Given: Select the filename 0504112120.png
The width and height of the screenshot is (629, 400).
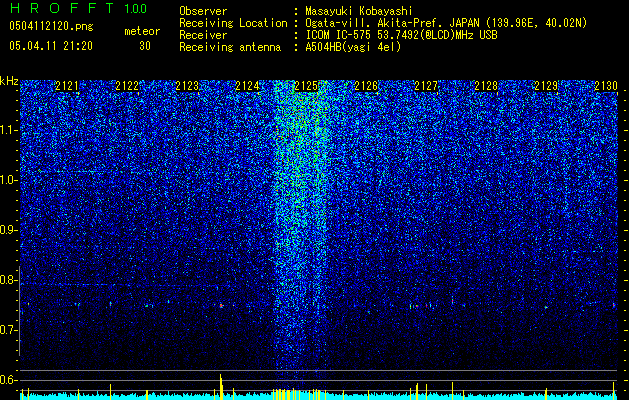Looking at the screenshot, I should [x=51, y=26].
